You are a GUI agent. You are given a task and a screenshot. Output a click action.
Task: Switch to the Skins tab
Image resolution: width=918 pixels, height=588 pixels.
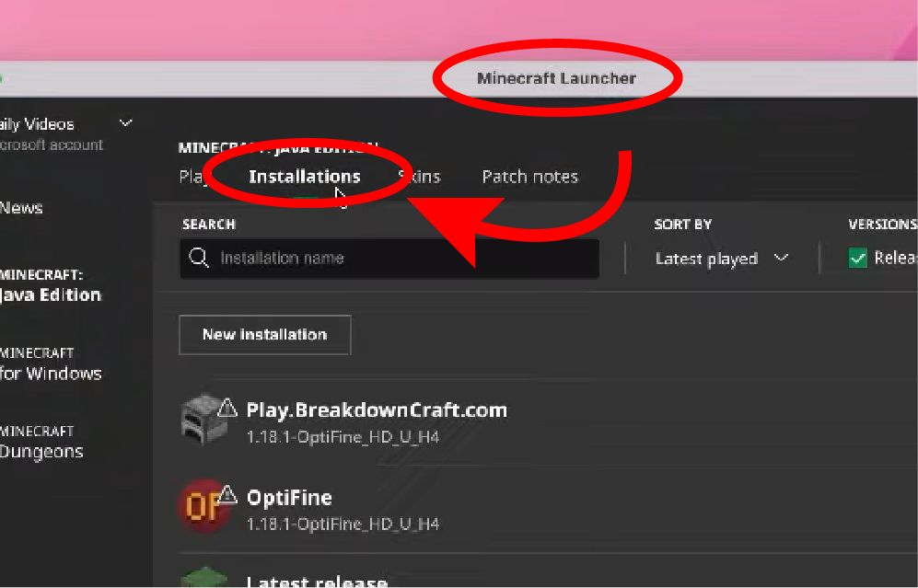coord(419,176)
